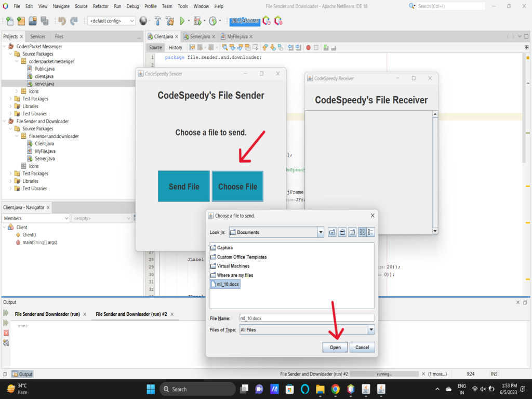
Task: Click the Undo toolbar icon
Action: tap(62, 21)
